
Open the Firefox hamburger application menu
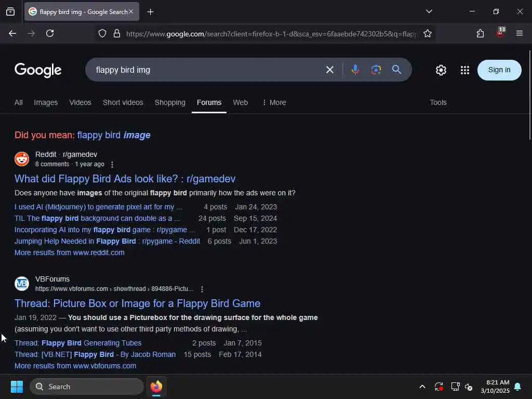click(520, 33)
